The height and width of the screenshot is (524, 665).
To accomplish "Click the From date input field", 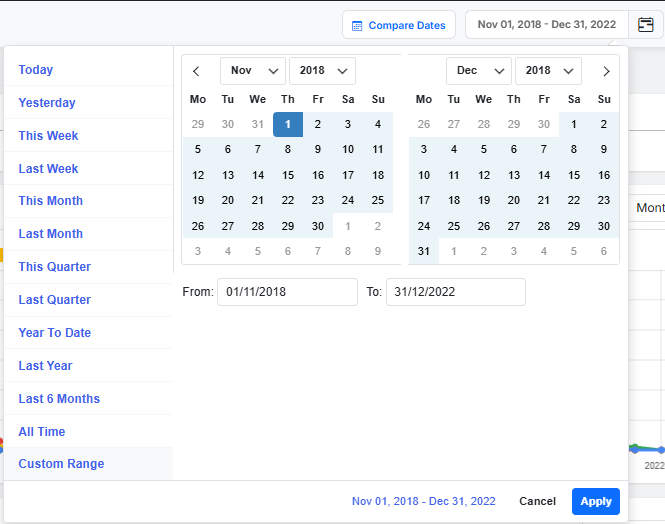I will tap(287, 292).
